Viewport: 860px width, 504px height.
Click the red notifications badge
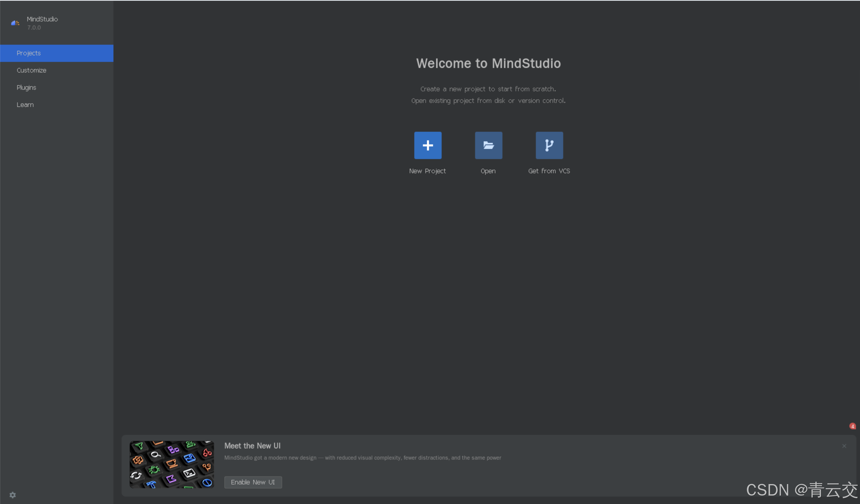852,426
